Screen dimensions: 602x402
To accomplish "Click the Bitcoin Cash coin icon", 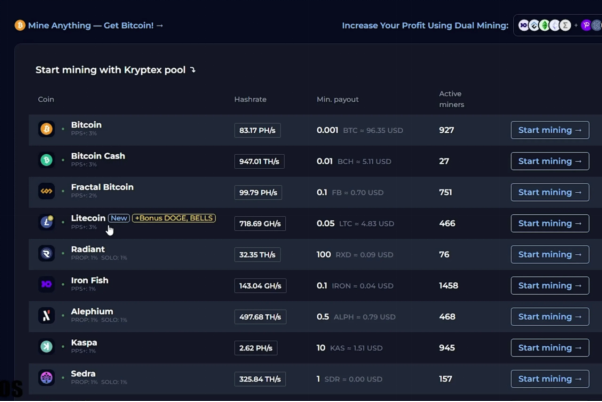I will 46,160.
